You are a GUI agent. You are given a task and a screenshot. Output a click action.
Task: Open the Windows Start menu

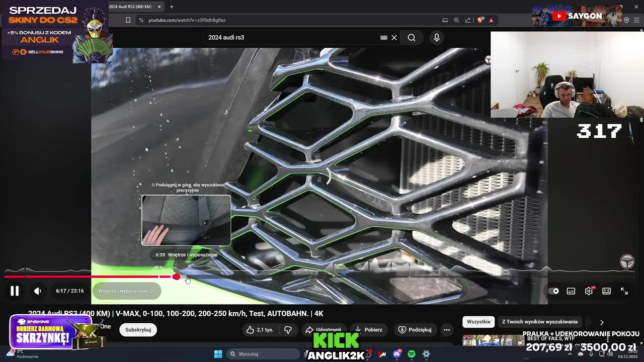tap(218, 354)
